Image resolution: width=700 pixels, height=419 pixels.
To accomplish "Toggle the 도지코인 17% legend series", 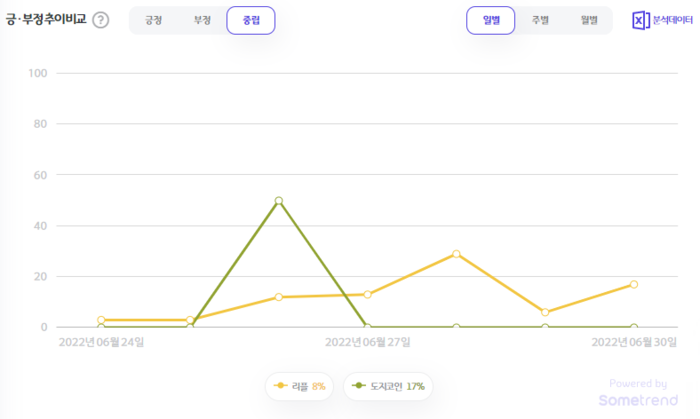I will pos(388,386).
